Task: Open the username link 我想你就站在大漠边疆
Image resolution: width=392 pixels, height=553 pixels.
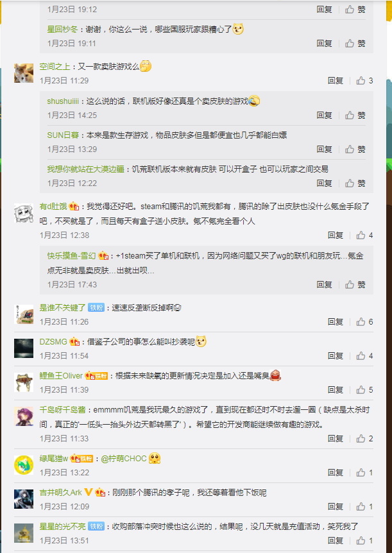Action: click(x=86, y=169)
